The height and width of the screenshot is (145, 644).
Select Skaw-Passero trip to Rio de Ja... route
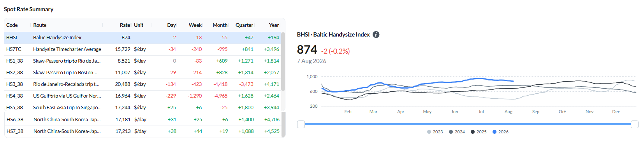point(67,61)
